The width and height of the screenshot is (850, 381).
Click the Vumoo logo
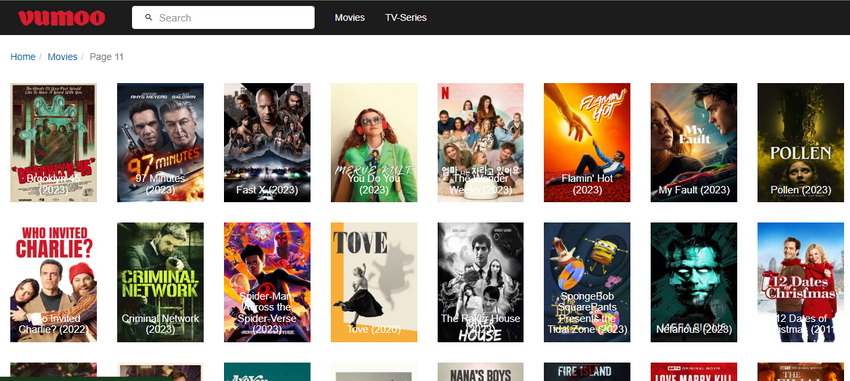(61, 18)
